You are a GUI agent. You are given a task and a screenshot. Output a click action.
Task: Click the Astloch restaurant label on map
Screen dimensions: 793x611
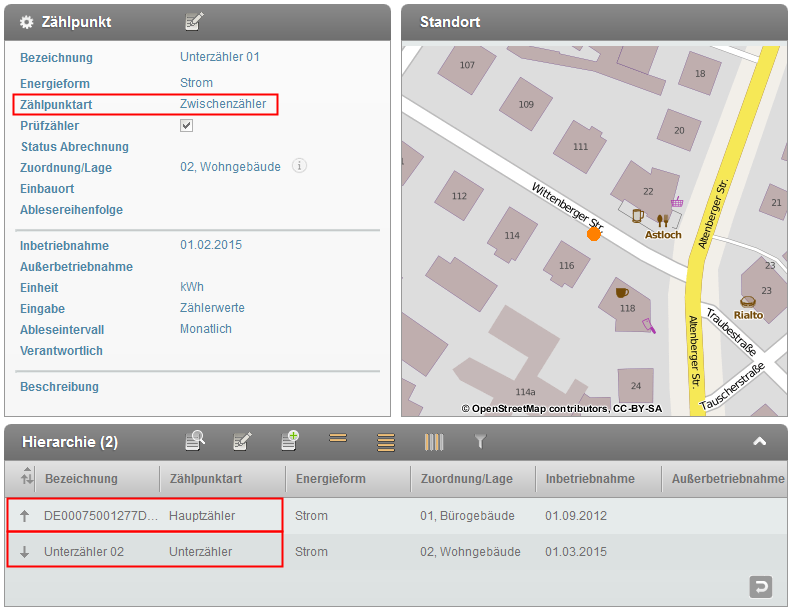(x=663, y=235)
